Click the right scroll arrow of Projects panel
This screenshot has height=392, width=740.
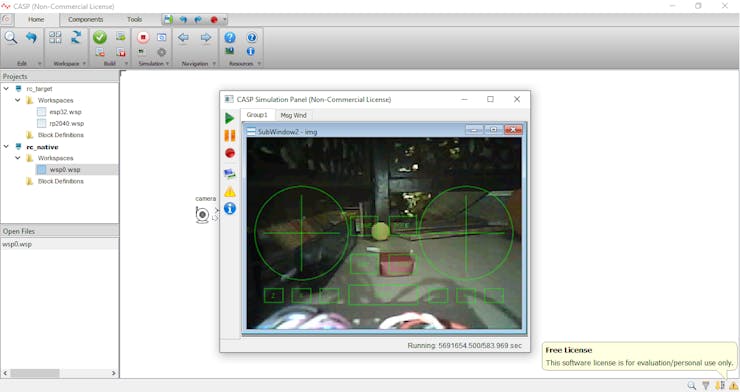click(114, 373)
